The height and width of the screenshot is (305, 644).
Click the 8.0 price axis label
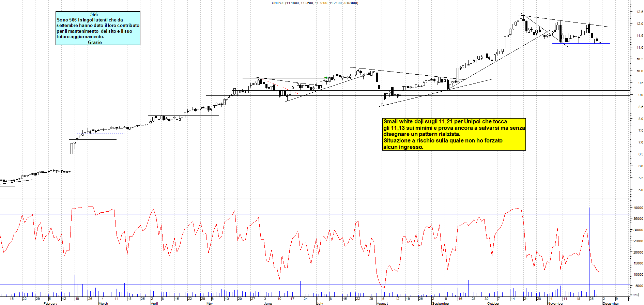(x=641, y=119)
